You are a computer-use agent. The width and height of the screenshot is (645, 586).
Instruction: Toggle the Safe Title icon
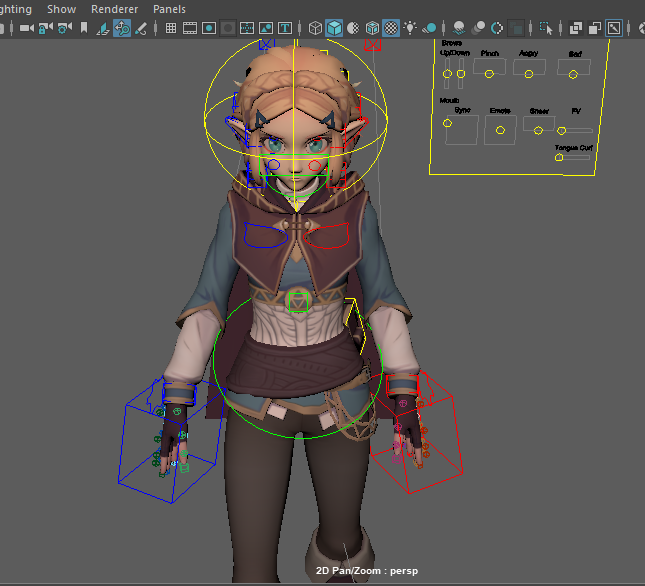click(x=285, y=28)
